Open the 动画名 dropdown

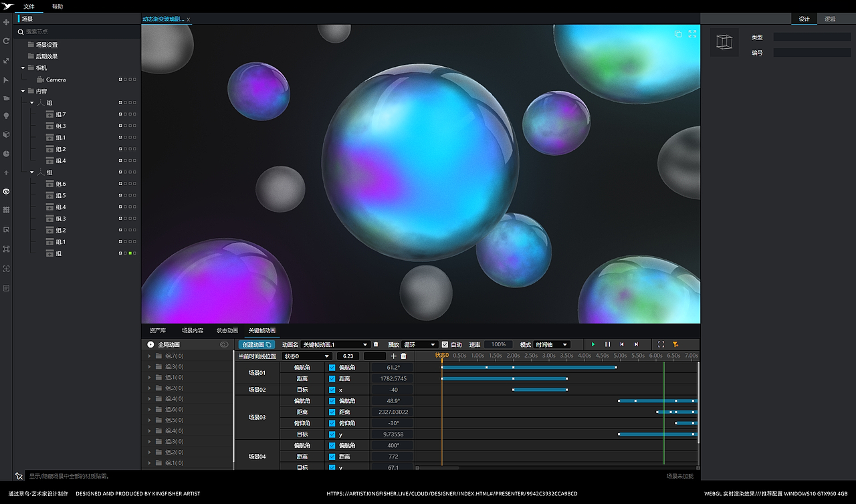(x=335, y=345)
